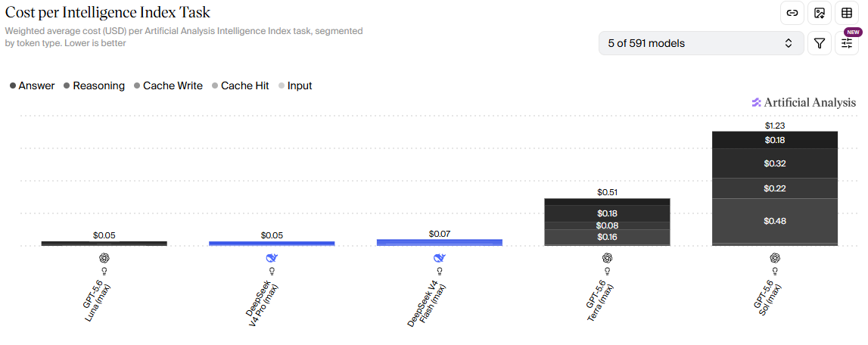Screen dimensions: 868x345
Task: Toggle Reasoning series in legend
Action: [94, 85]
